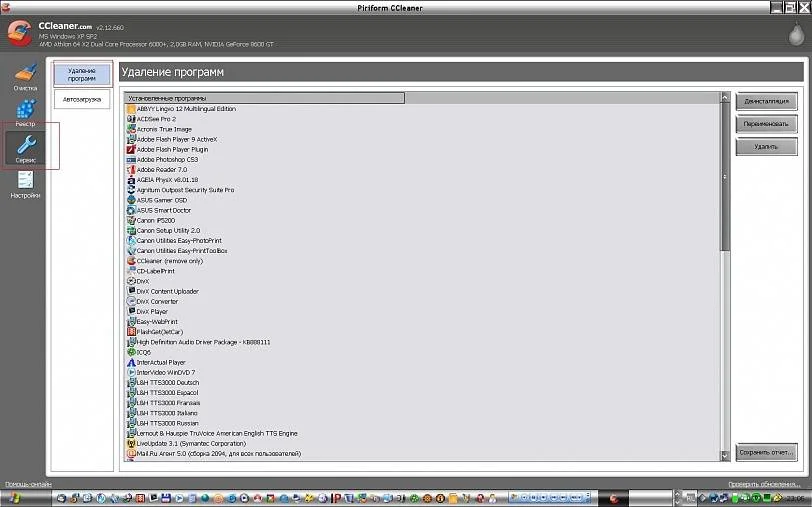Click the LiveUpdate 3.1 Symantec icon

tap(131, 443)
